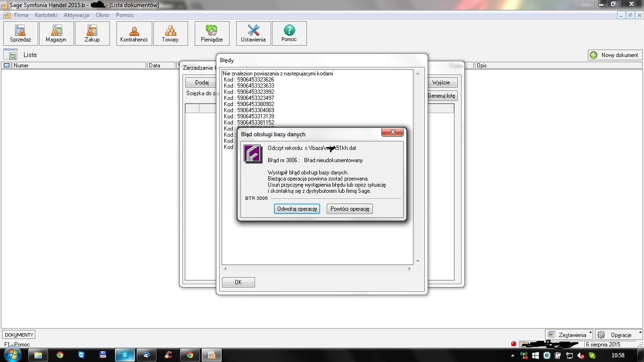The width and height of the screenshot is (644, 362).
Task: Click the Nowy dokument button
Action: (x=615, y=55)
